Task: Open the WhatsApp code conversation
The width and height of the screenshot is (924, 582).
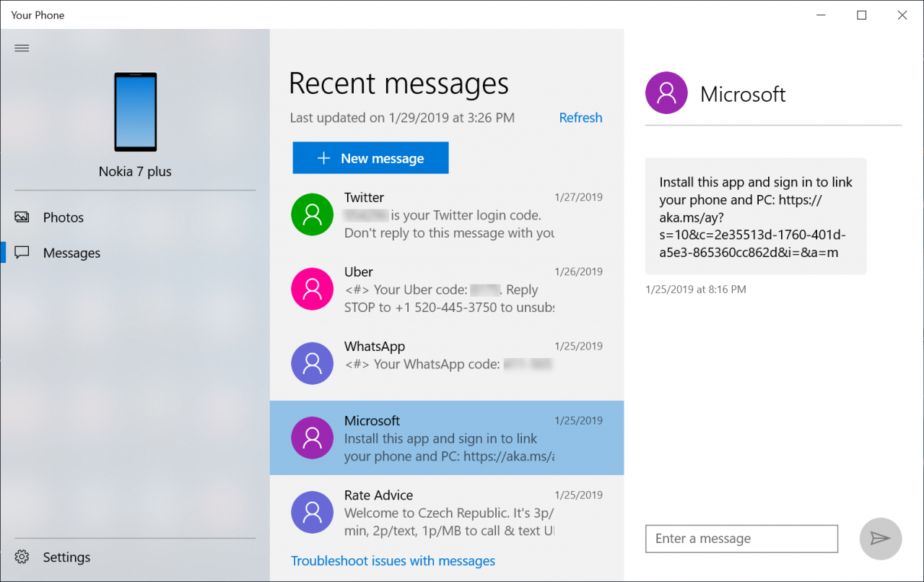Action: click(x=447, y=363)
